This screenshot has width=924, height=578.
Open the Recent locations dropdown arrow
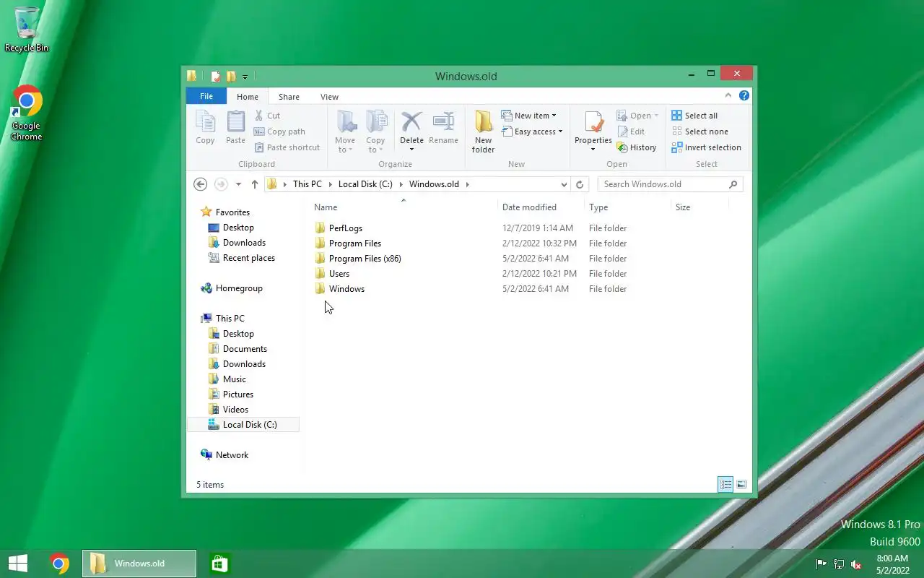tap(238, 184)
